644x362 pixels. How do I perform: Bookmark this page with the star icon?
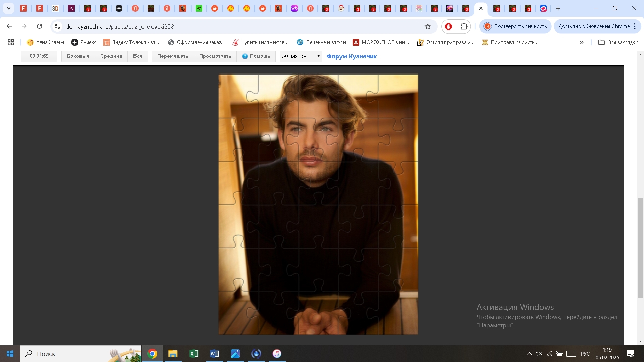(x=428, y=26)
